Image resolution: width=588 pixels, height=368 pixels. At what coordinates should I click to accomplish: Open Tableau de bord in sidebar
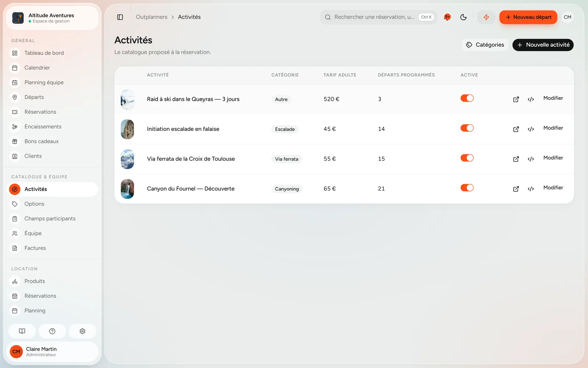[53, 53]
